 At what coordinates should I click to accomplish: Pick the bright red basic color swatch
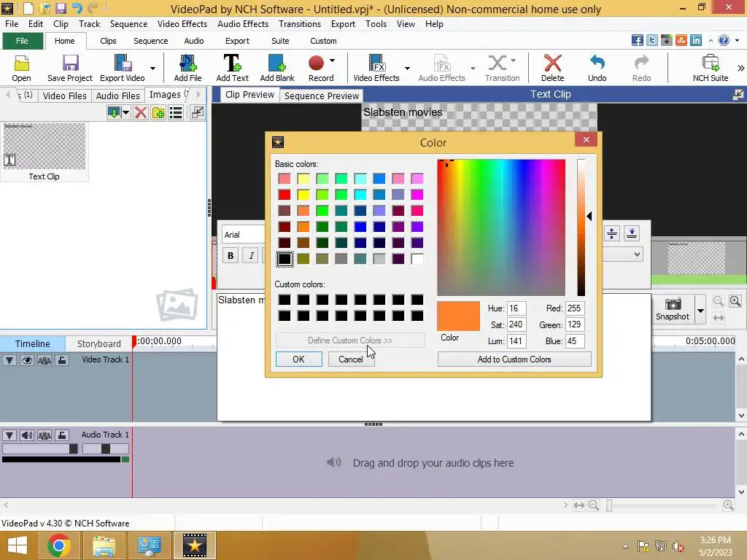(285, 195)
